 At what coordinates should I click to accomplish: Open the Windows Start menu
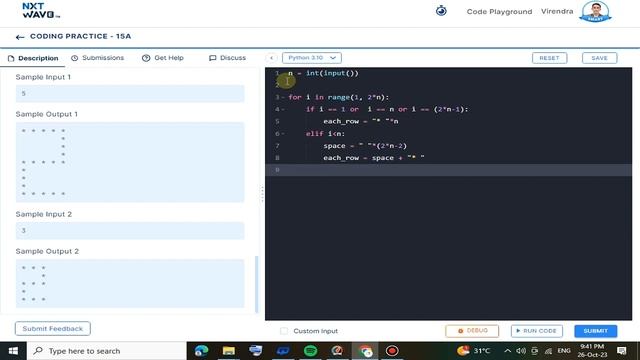tap(13, 351)
